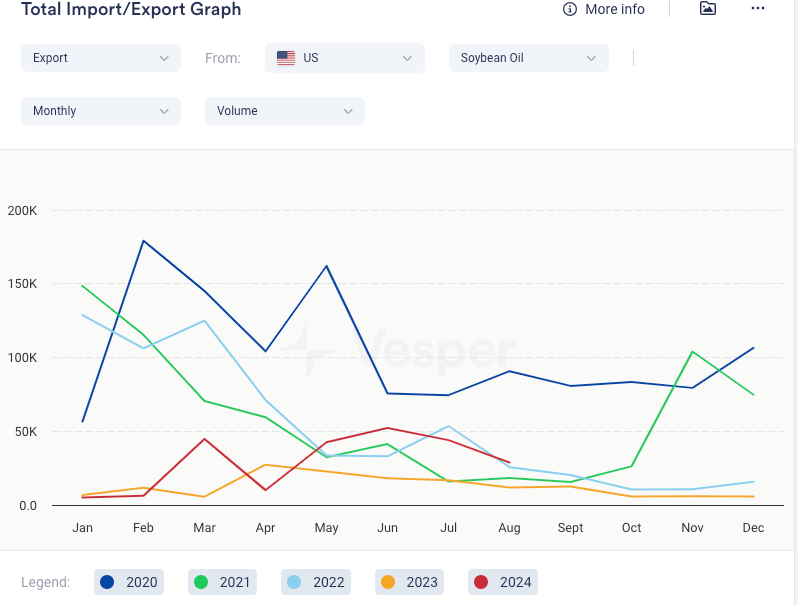Hide the 2022 series via legend
798x605 pixels.
[317, 582]
